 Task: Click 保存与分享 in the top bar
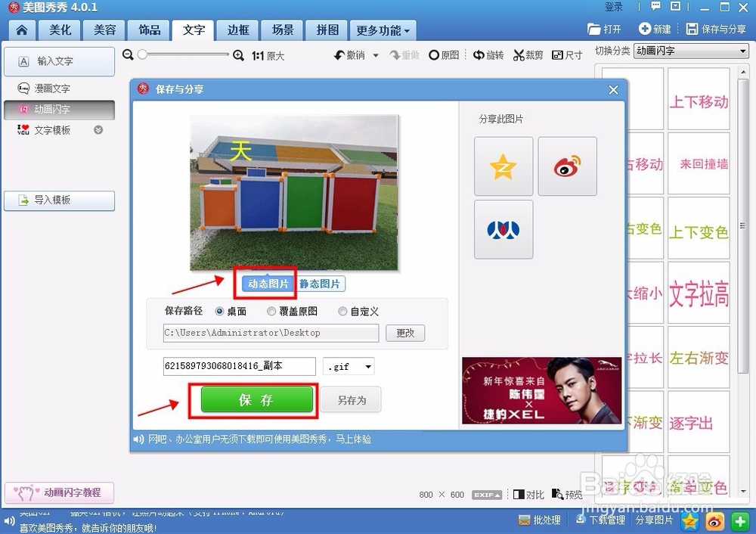tap(716, 29)
